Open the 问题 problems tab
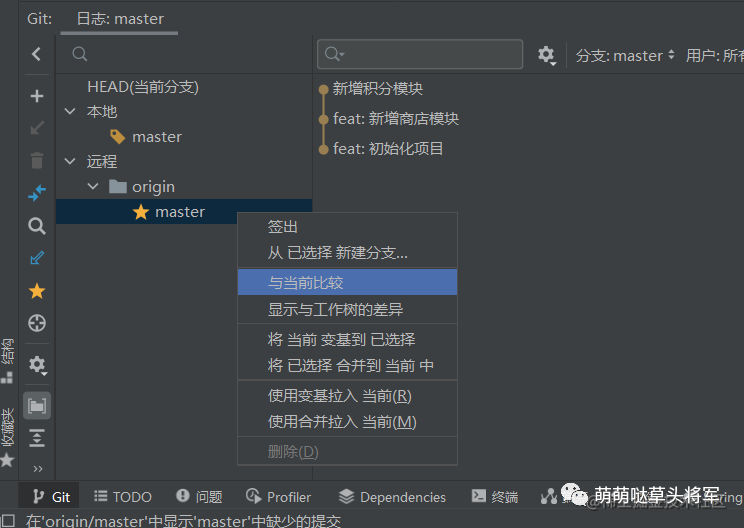 tap(199, 497)
